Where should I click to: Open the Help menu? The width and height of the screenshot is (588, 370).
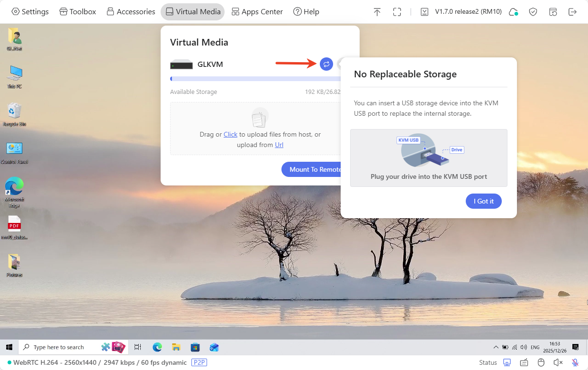(x=306, y=11)
